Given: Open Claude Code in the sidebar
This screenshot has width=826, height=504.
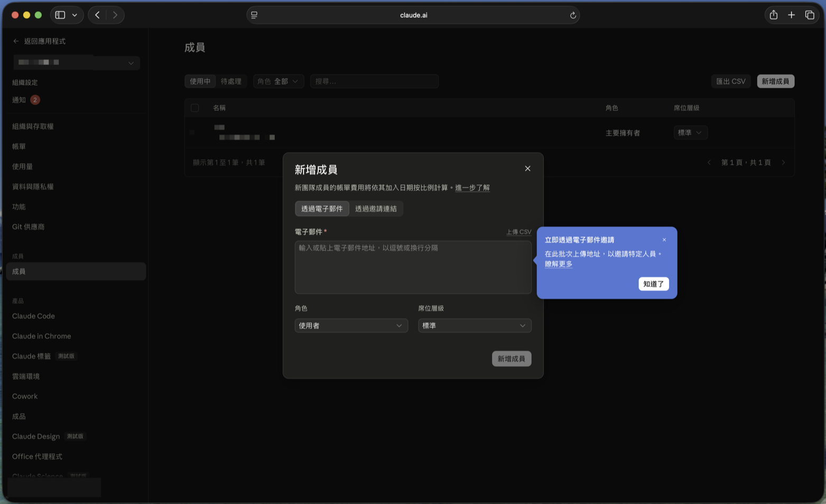Looking at the screenshot, I should point(33,316).
